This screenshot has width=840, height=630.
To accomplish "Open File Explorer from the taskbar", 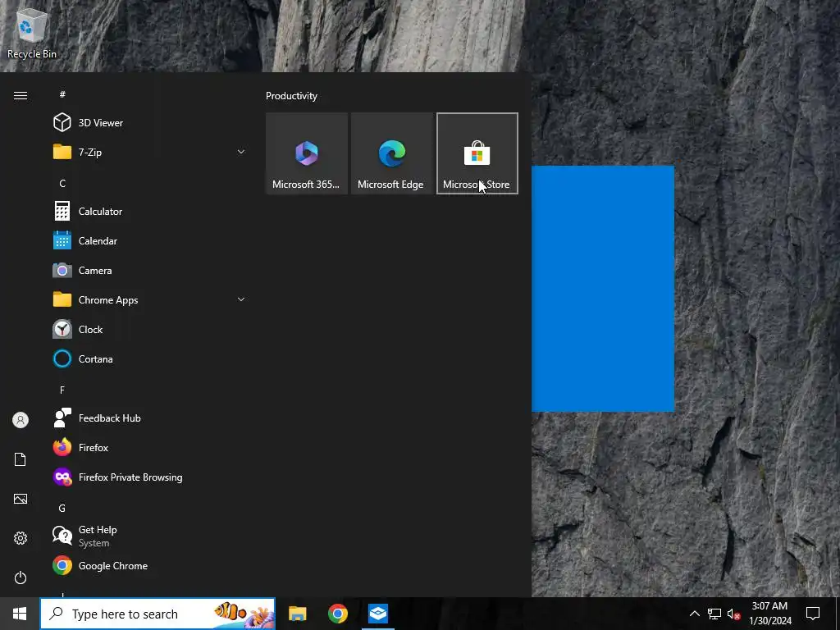I will tap(297, 614).
